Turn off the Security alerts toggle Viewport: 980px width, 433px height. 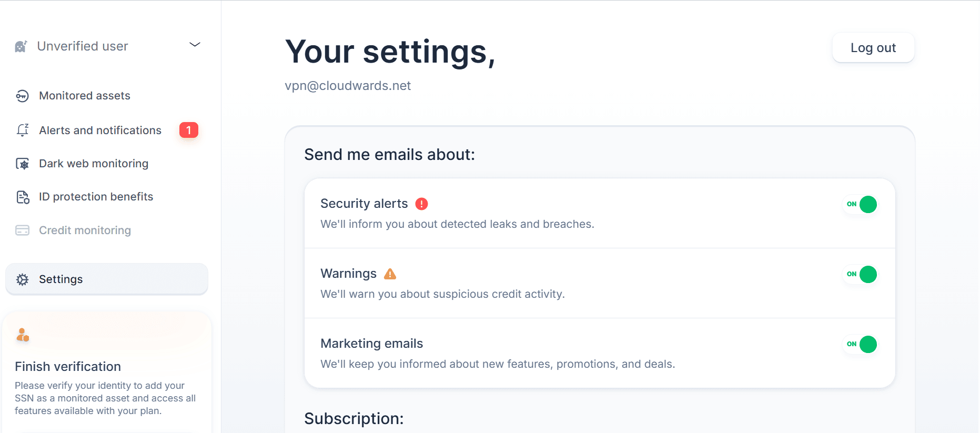(861, 204)
